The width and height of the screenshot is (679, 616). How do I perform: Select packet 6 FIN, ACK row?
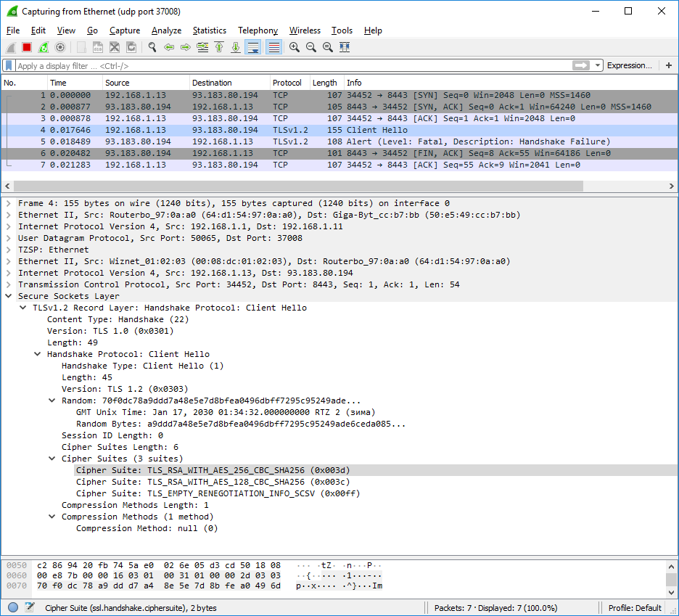click(x=339, y=153)
